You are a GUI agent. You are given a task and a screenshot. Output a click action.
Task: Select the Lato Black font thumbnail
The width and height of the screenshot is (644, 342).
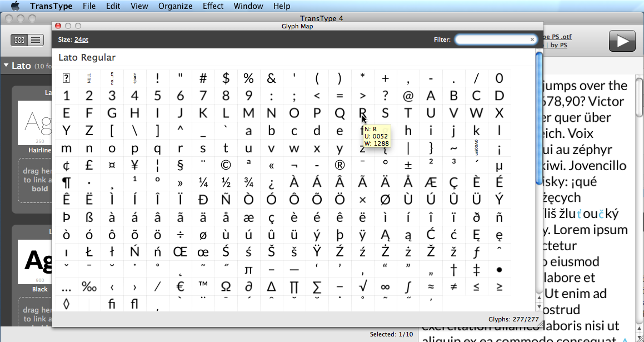[x=34, y=262]
